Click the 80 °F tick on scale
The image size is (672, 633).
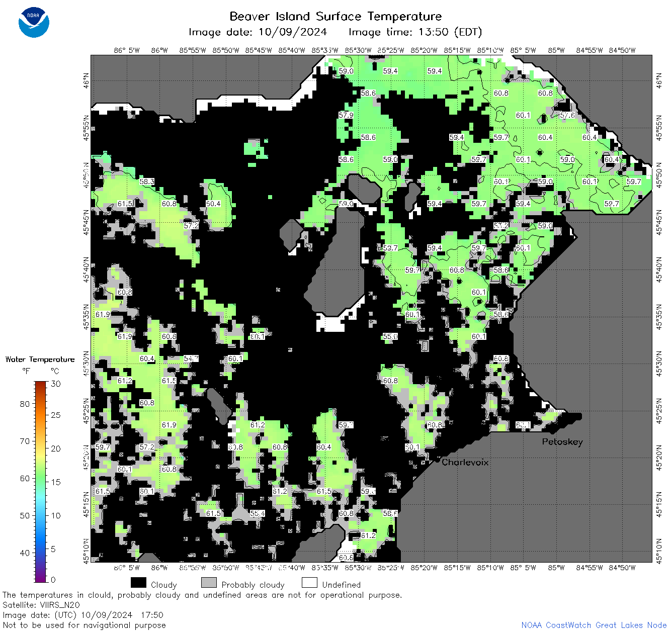25,404
